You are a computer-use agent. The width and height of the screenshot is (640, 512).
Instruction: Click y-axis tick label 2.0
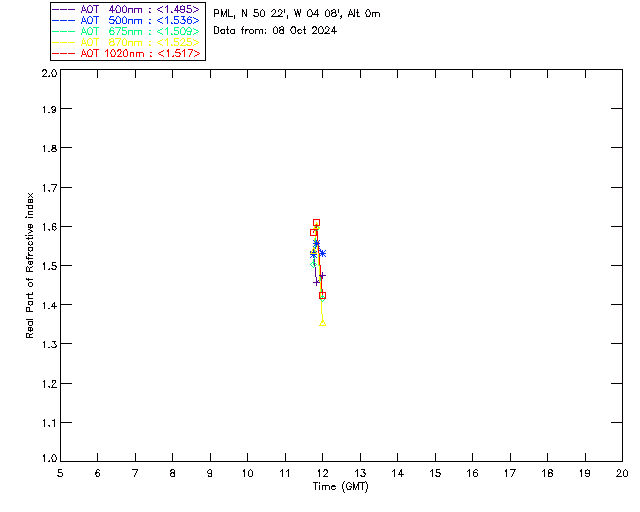coord(49,73)
